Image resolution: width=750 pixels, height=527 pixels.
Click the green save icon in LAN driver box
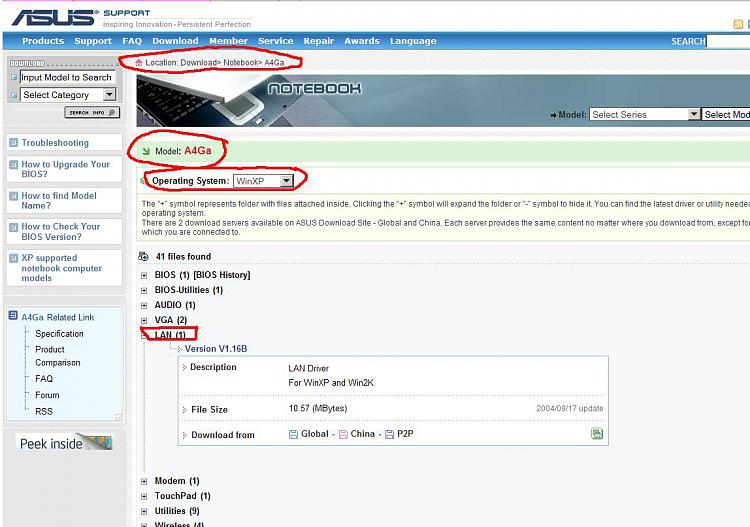[596, 433]
